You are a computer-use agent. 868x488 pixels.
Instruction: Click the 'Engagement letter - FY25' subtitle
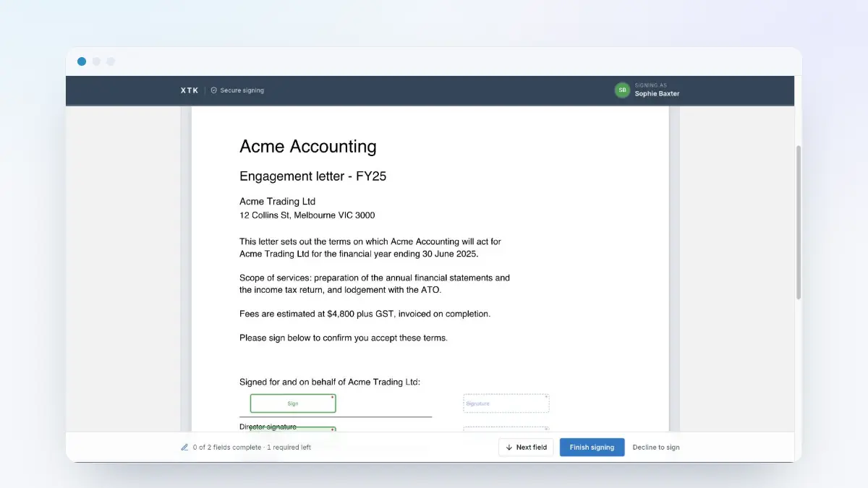313,176
